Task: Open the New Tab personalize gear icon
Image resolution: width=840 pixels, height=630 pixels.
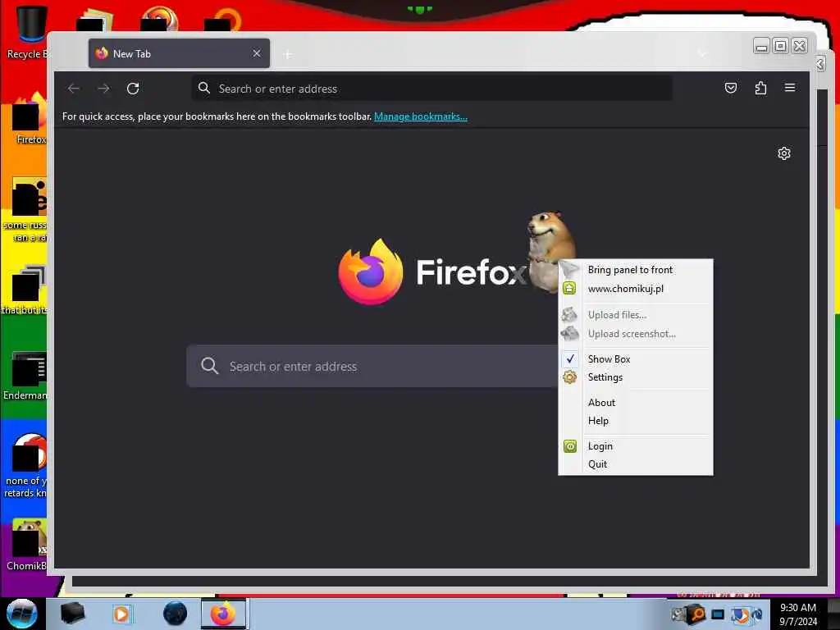Action: [x=783, y=153]
